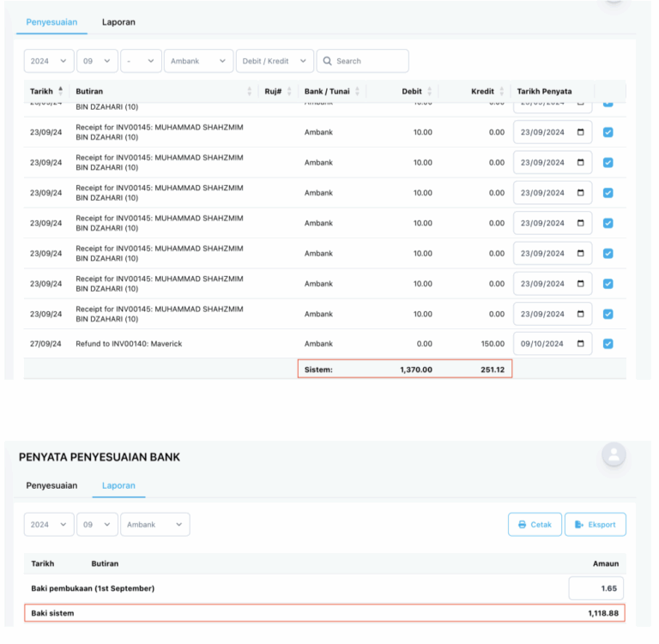Click "Refund to INV00140: Maverick" text
659x644 pixels.
point(129,344)
